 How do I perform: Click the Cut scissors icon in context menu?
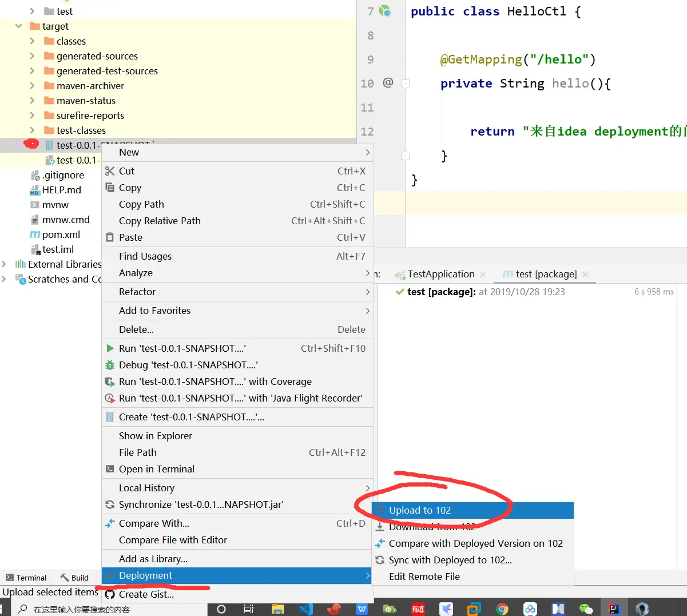tap(110, 171)
